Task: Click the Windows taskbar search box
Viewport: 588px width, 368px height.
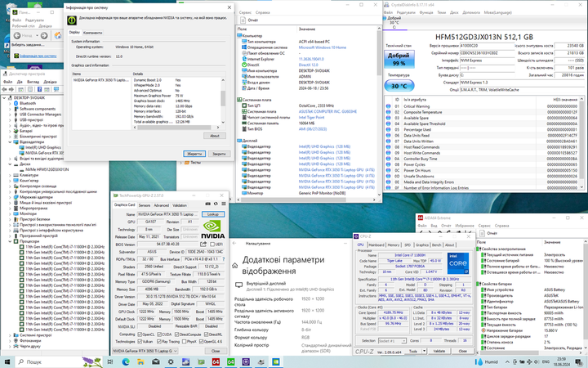Action: point(59,362)
